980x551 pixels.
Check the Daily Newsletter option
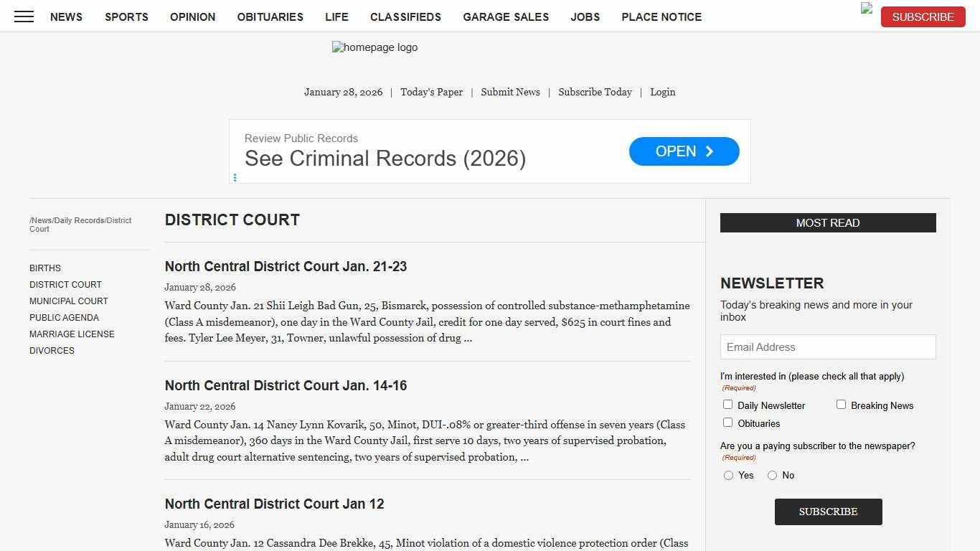tap(728, 404)
